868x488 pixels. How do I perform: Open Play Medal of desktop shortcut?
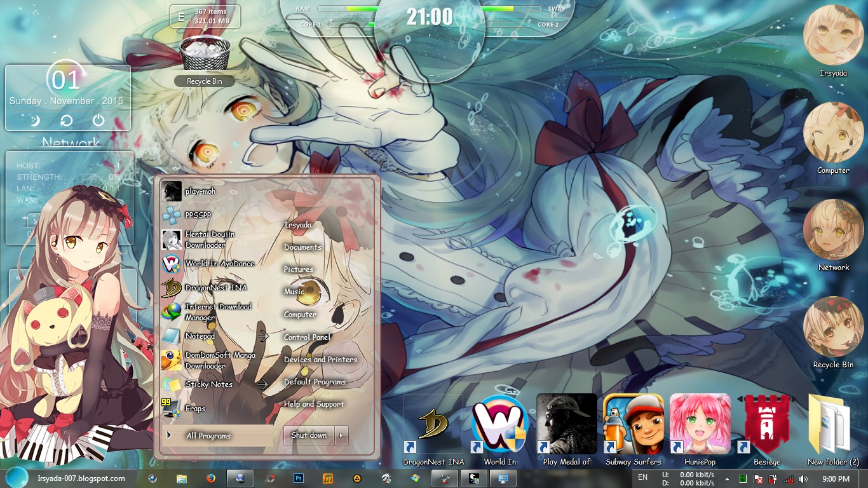coord(567,430)
